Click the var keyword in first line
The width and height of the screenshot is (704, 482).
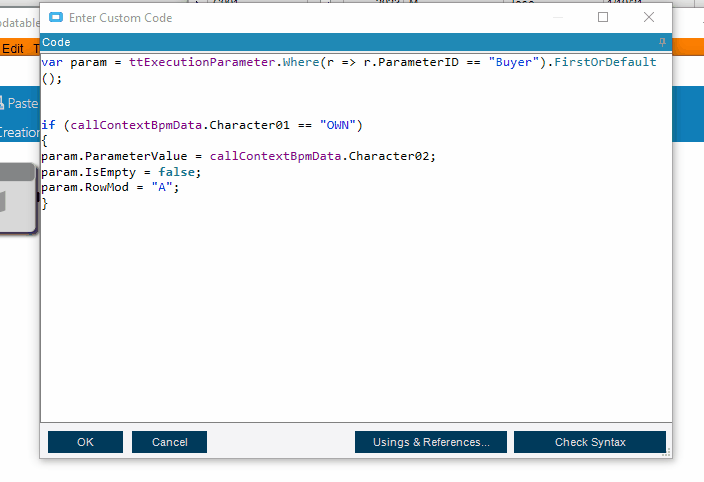(x=52, y=62)
